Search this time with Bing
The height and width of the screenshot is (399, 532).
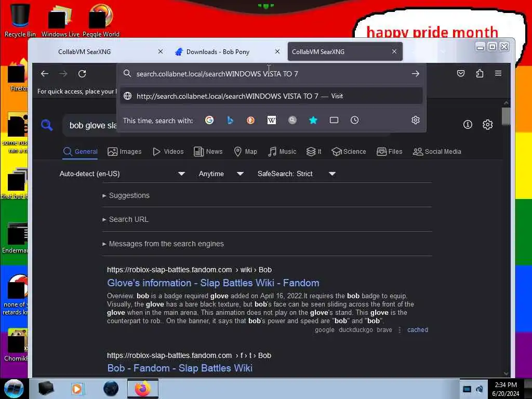pyautogui.click(x=230, y=120)
